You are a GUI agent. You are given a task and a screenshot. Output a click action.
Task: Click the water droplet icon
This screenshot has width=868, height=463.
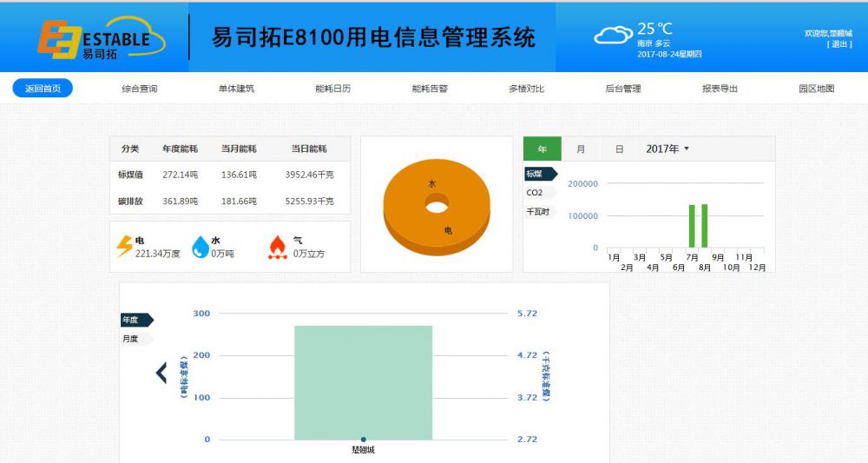click(200, 247)
